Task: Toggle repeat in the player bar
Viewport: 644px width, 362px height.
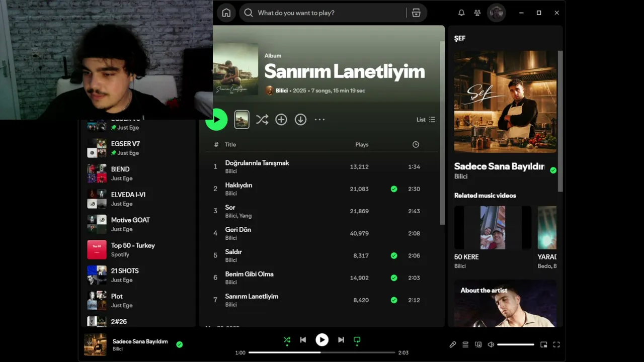Action: pos(357,340)
